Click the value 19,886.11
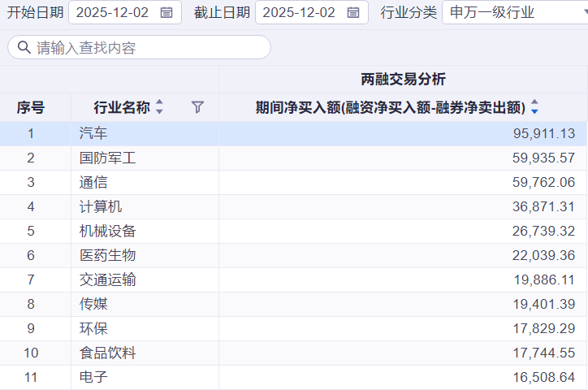The width and height of the screenshot is (588, 390). 544,279
